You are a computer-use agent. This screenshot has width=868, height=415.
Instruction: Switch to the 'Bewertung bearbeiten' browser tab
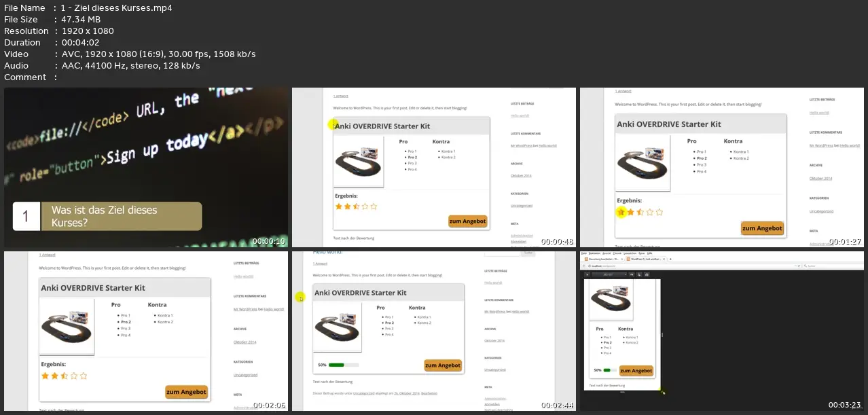[x=603, y=259]
